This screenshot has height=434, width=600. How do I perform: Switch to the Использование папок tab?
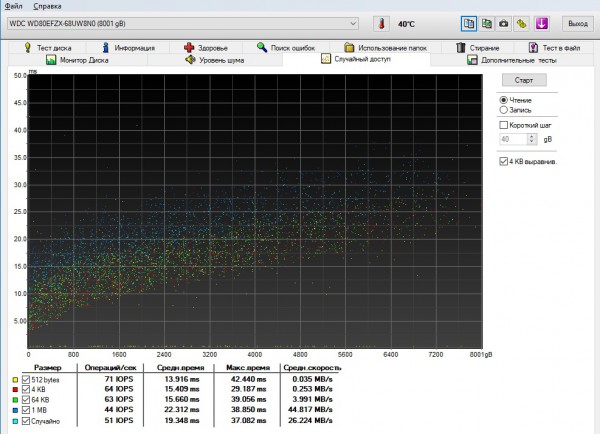(x=385, y=47)
